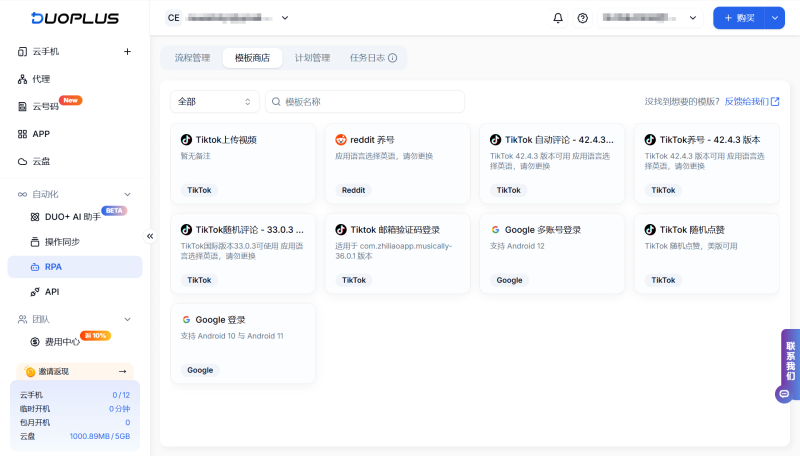Click the notification bell icon
The image size is (800, 456).
point(558,18)
